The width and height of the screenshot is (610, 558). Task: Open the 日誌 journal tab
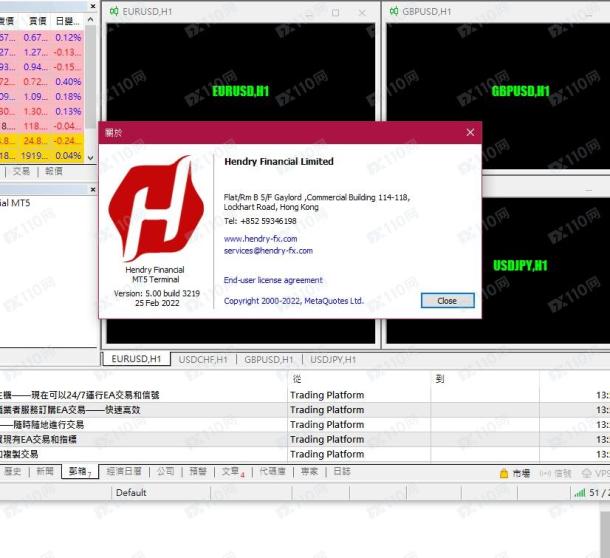coord(342,472)
